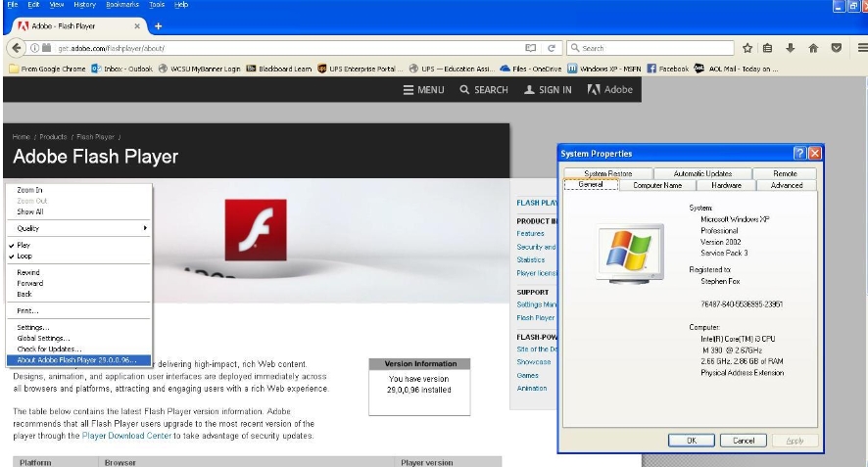Click OK in System Properties
868x467 pixels.
coord(692,441)
